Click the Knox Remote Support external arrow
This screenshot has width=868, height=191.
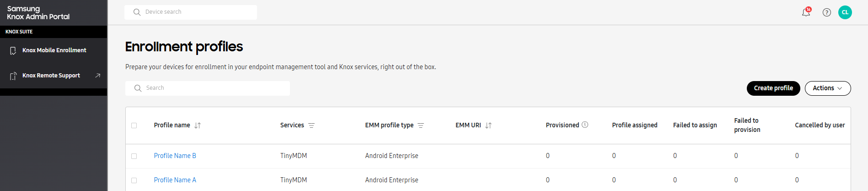click(x=97, y=76)
